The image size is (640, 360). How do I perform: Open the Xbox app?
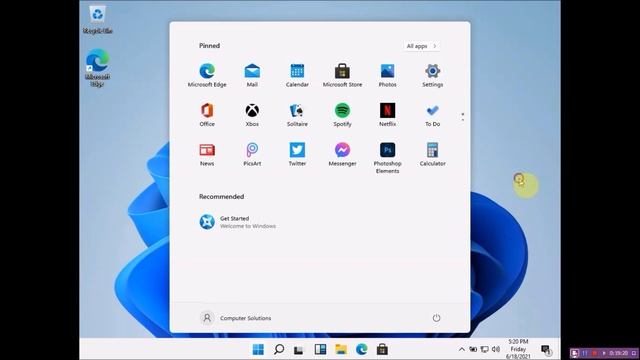point(252,115)
